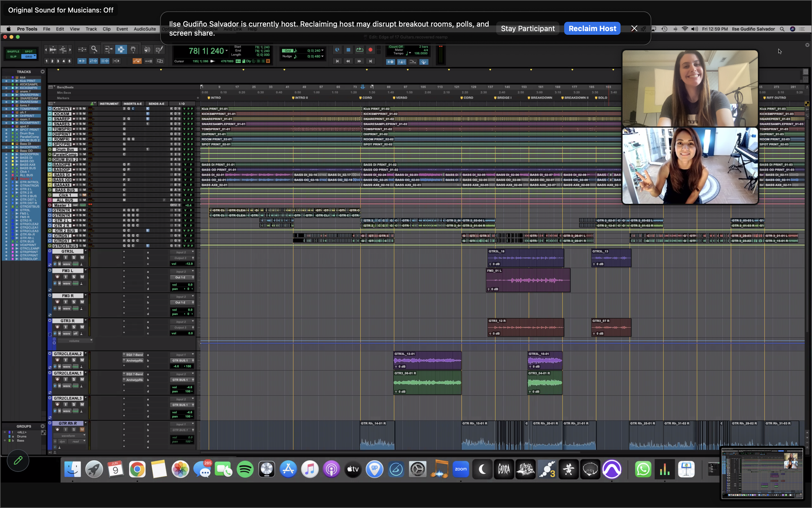Click Stay Participant button

click(528, 29)
